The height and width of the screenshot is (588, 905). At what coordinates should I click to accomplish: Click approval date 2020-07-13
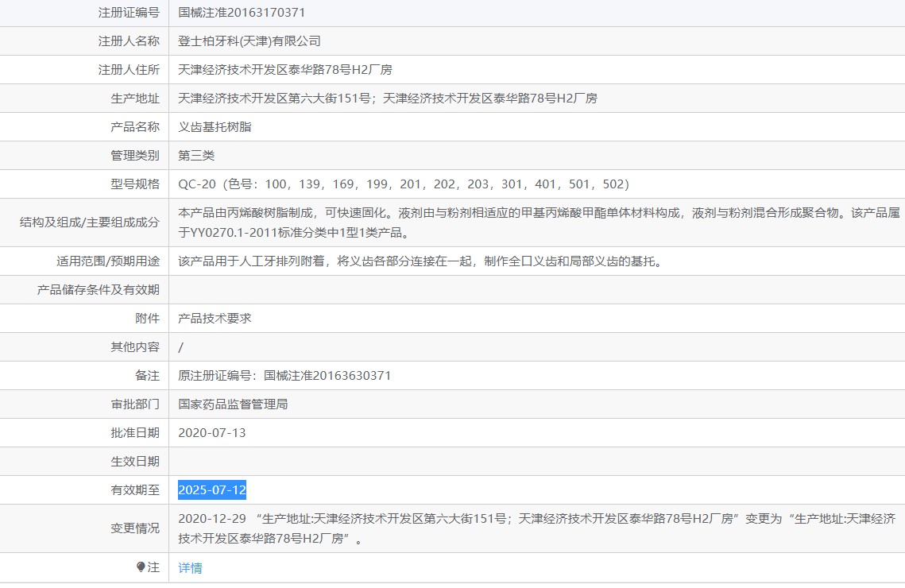(x=212, y=433)
